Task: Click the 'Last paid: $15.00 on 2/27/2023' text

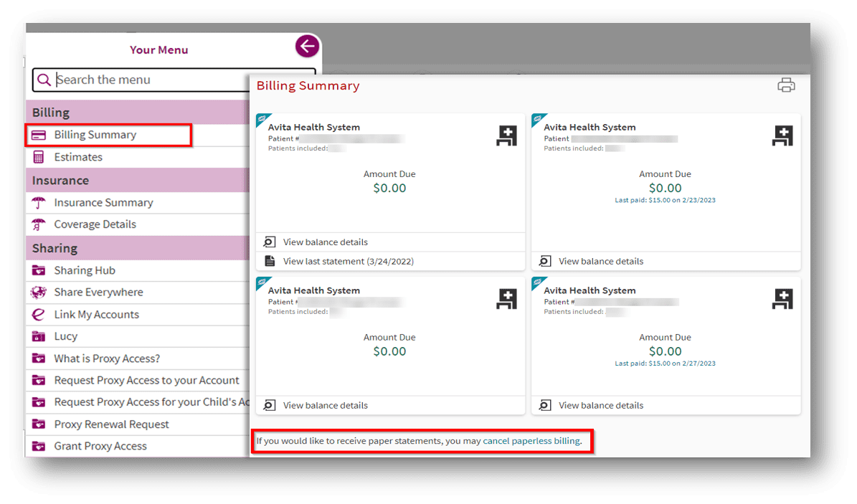Action: [x=665, y=363]
